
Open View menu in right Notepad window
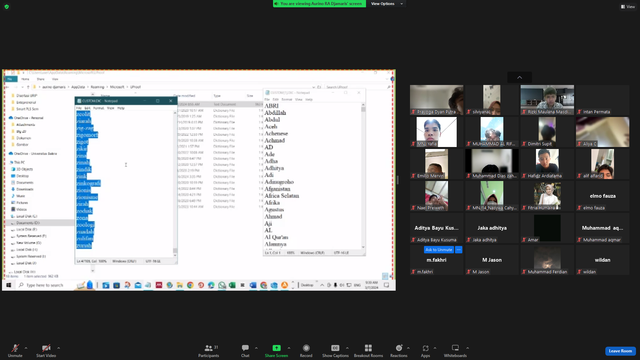pyautogui.click(x=299, y=99)
